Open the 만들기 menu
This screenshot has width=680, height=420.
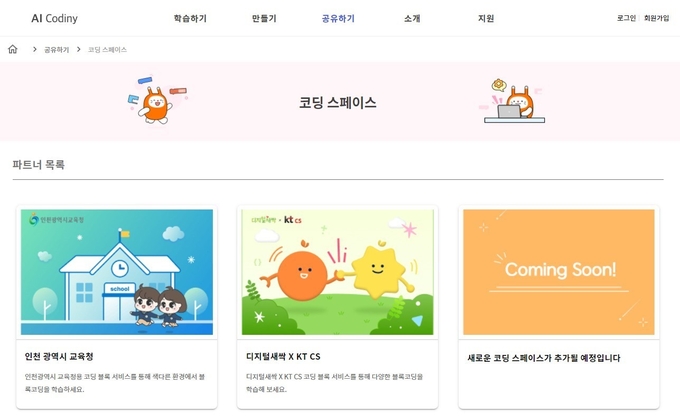264,18
